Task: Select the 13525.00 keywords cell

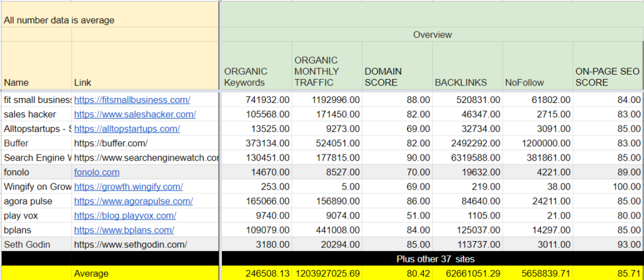Action: click(x=257, y=129)
